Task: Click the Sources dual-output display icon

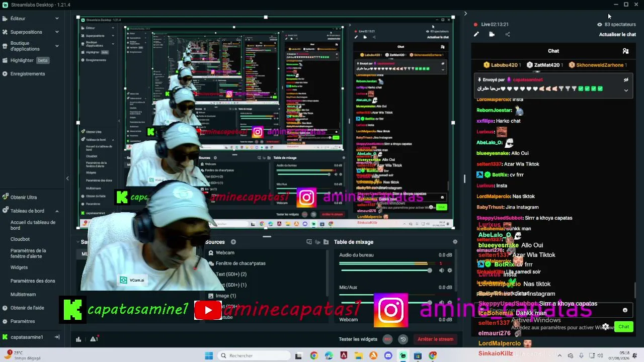Action: pyautogui.click(x=309, y=242)
